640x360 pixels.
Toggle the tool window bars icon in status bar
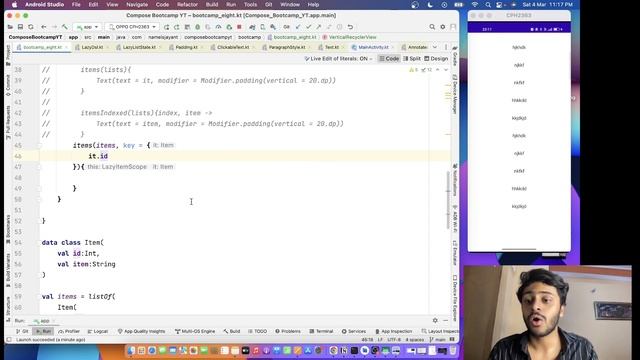[9, 340]
